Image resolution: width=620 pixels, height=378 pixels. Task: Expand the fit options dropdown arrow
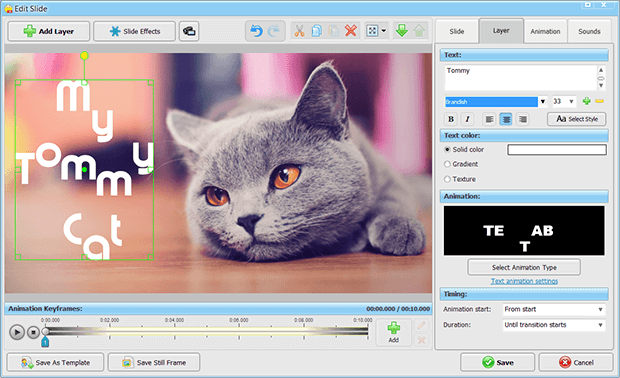click(384, 31)
